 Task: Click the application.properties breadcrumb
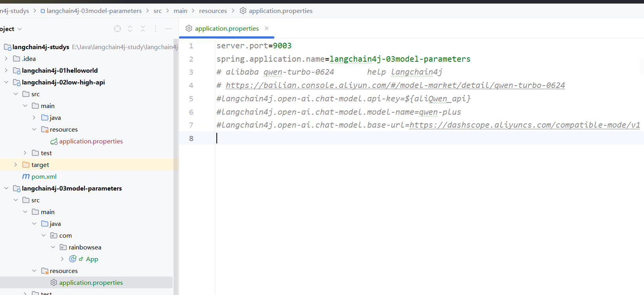click(x=281, y=11)
